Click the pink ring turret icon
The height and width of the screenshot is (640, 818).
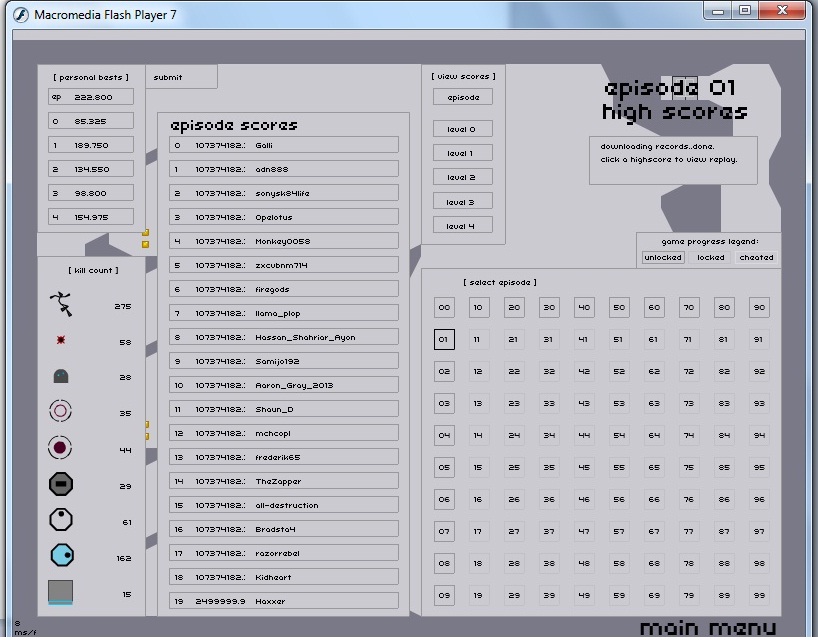tap(61, 410)
